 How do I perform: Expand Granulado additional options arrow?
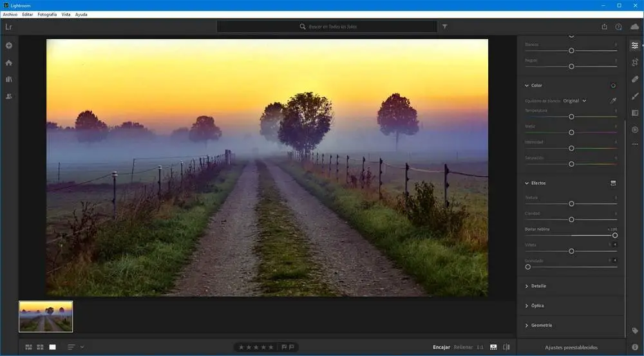coord(615,260)
